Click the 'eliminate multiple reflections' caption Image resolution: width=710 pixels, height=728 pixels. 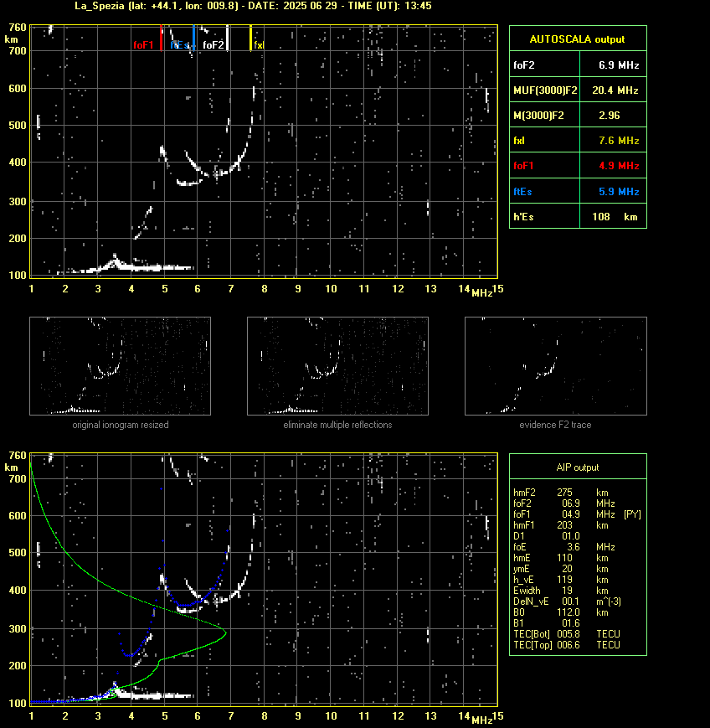(337, 425)
